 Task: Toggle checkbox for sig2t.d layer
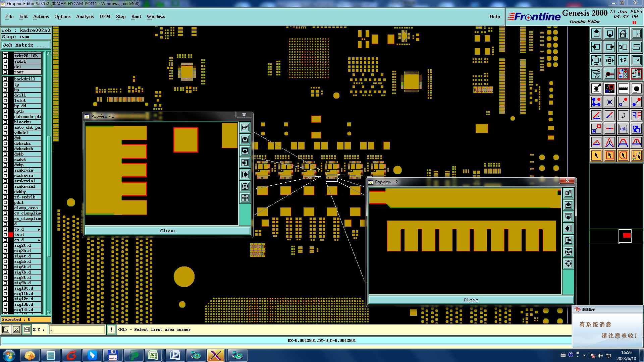[x=5, y=245]
